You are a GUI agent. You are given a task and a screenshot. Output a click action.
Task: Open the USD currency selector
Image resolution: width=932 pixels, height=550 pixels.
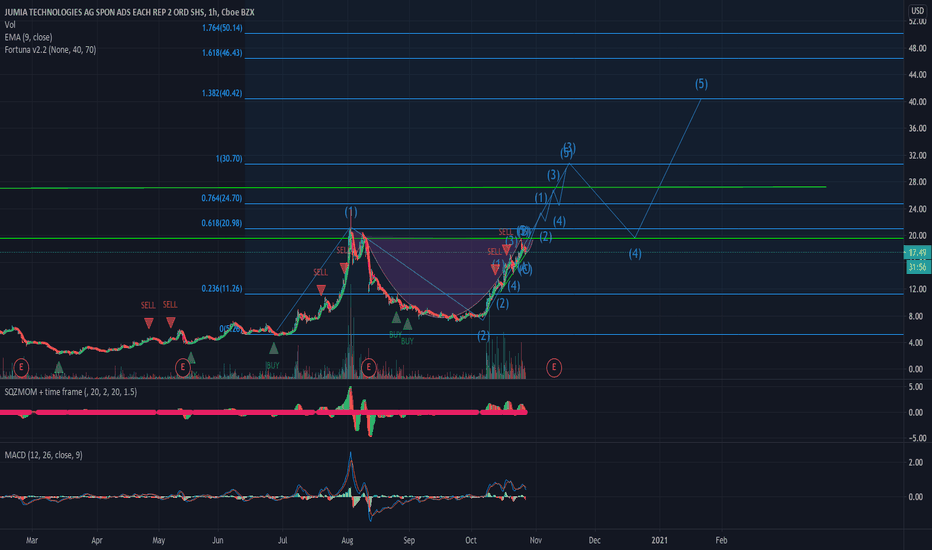click(x=918, y=10)
